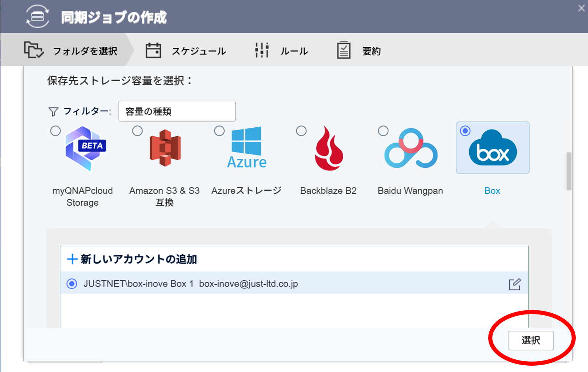This screenshot has width=588, height=372.
Task: Click the Baidu Wangpan logo
Action: (x=411, y=148)
